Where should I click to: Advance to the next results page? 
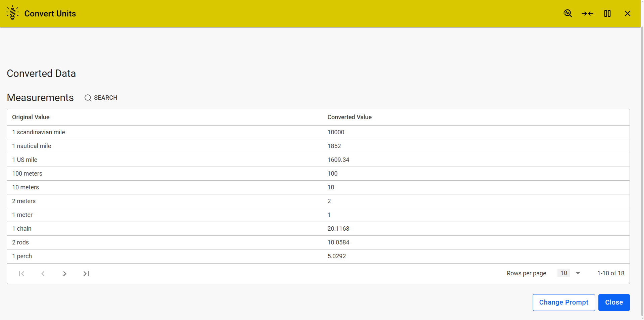[x=65, y=274]
